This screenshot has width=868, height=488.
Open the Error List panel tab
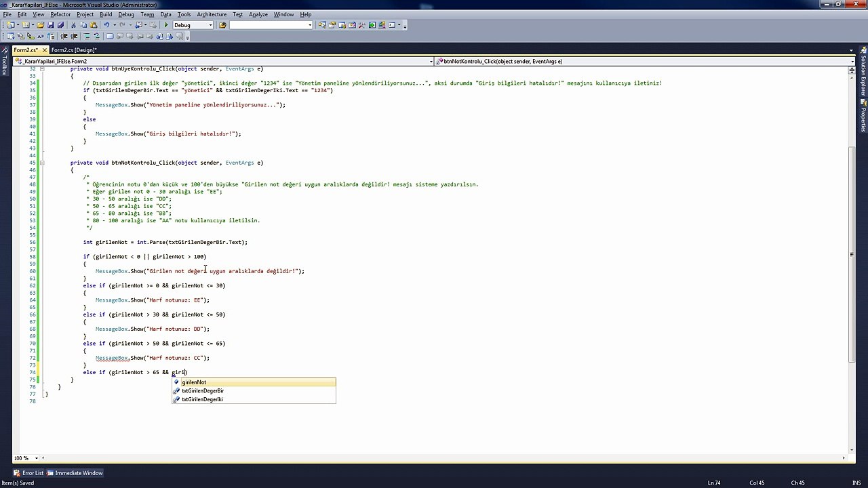[28, 473]
